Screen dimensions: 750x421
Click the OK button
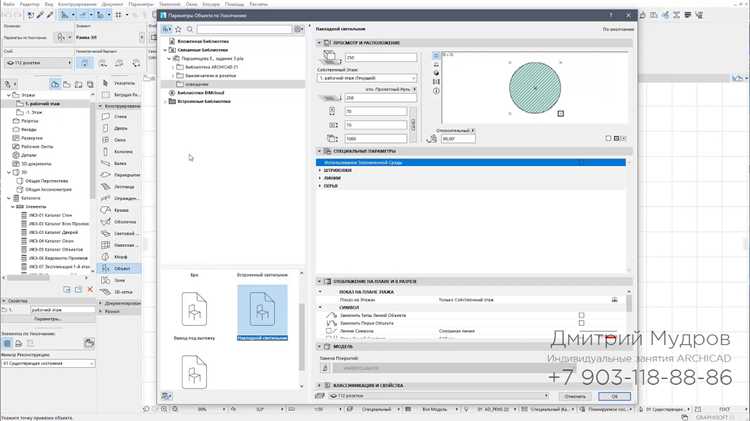coord(614,396)
